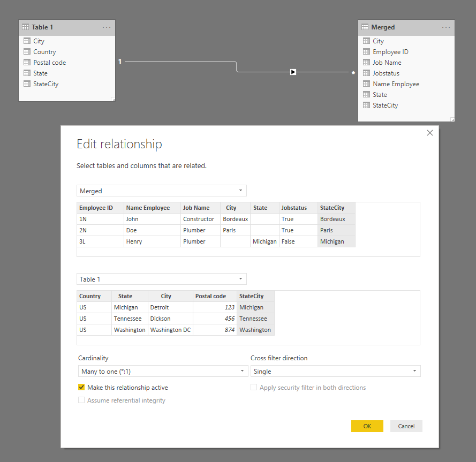Click the '874' postal code cell
This screenshot has height=462, width=476.
click(215, 330)
